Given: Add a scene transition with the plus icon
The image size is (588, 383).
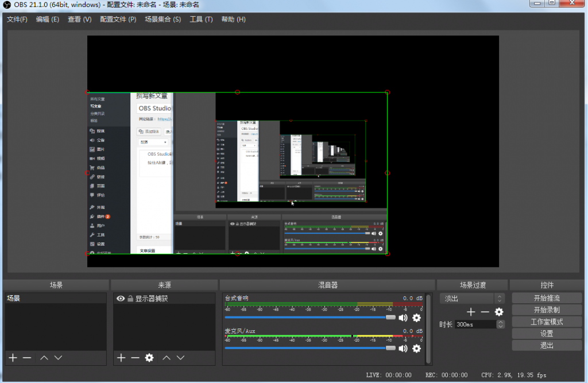Looking at the screenshot, I should coord(471,312).
